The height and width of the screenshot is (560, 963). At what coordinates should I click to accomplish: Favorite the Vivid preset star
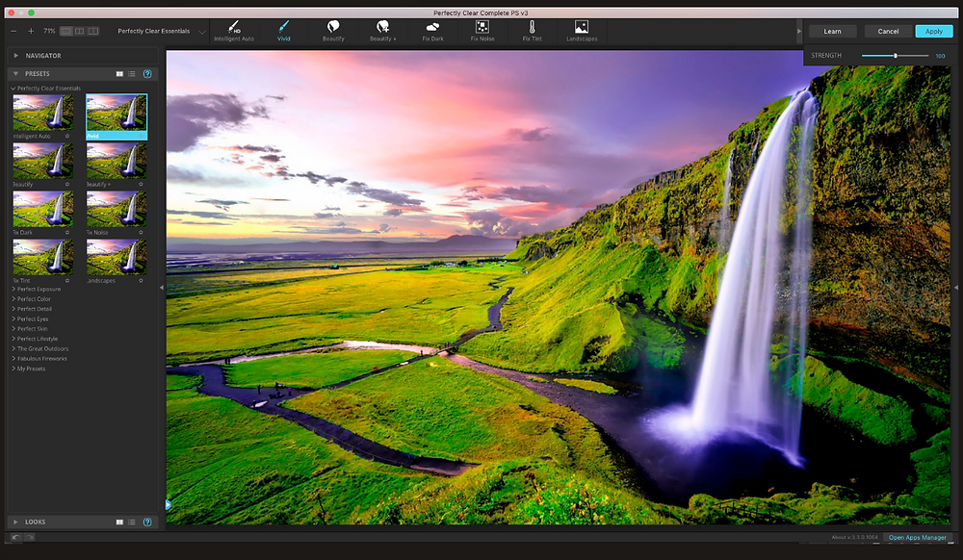tap(141, 137)
